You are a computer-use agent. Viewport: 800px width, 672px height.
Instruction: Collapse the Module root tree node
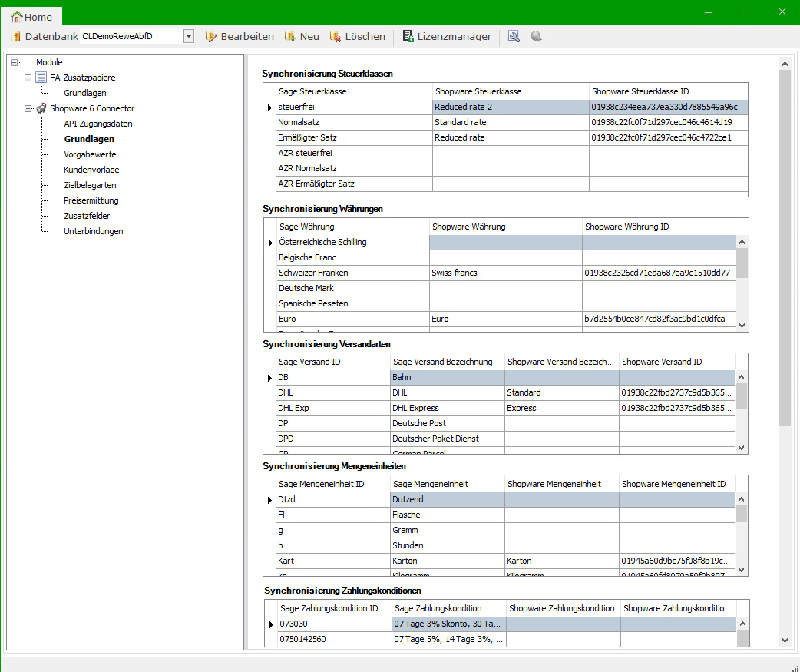tap(15, 62)
